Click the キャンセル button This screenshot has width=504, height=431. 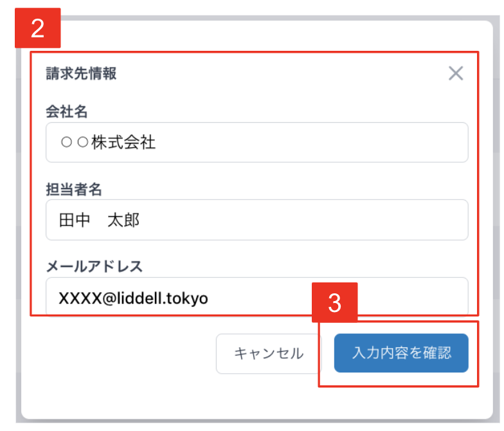click(x=269, y=354)
